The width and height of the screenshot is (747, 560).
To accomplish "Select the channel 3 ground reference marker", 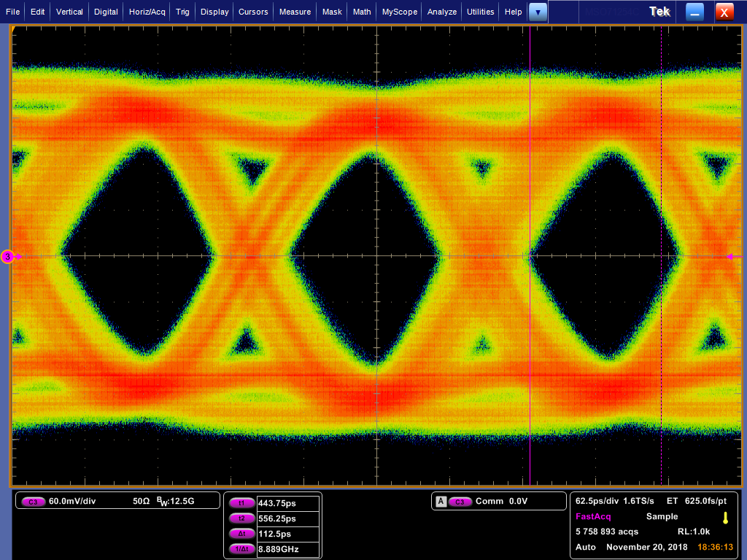I will (x=9, y=257).
